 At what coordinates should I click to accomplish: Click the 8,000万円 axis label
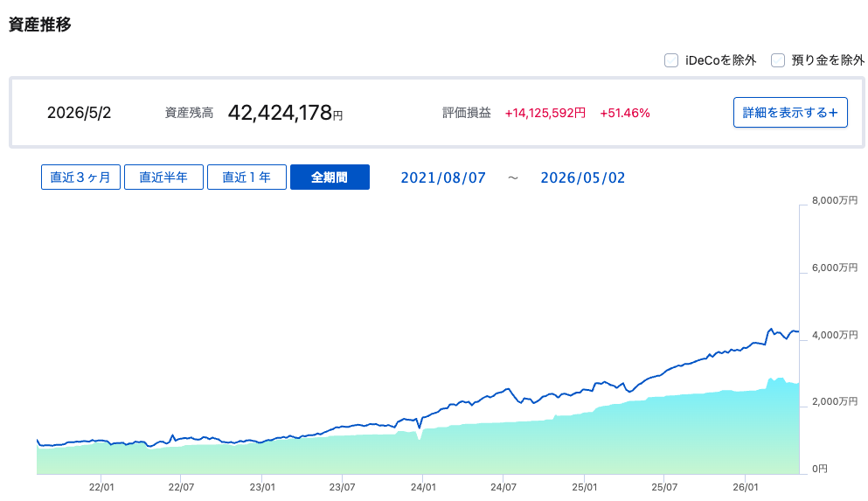pos(835,200)
